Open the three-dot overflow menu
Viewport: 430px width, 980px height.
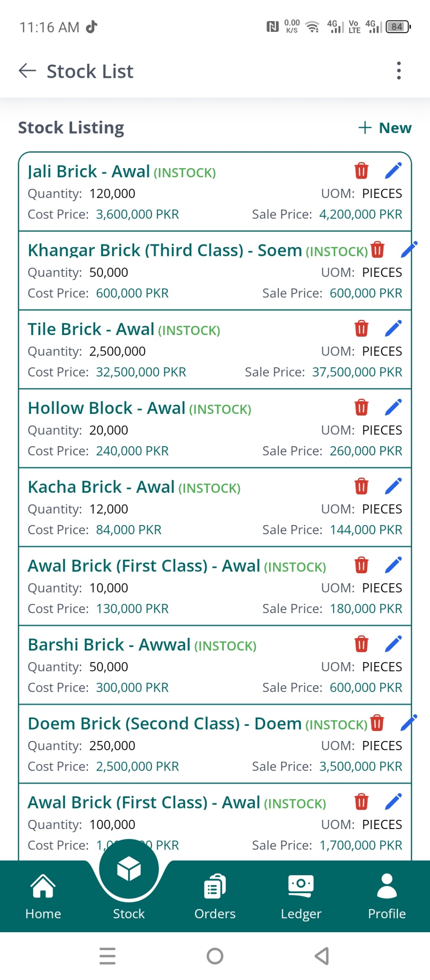coord(399,70)
